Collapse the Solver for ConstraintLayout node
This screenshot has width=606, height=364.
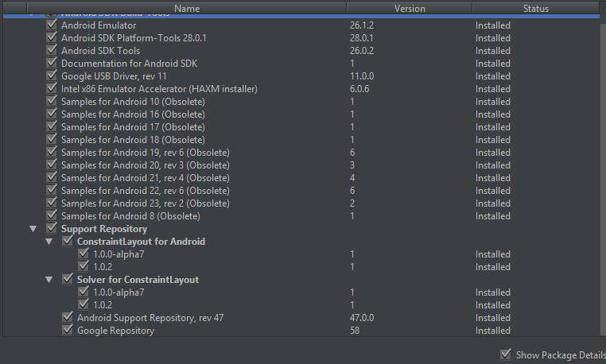point(49,280)
